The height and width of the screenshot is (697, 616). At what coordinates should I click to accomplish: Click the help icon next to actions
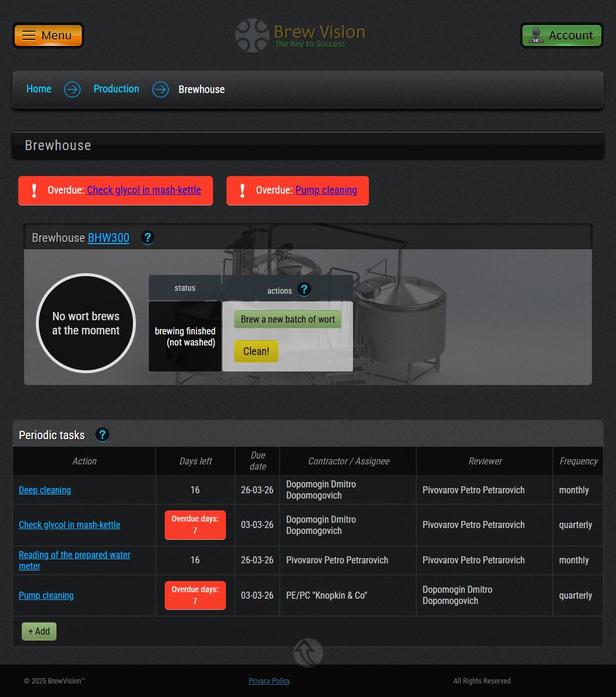[304, 290]
